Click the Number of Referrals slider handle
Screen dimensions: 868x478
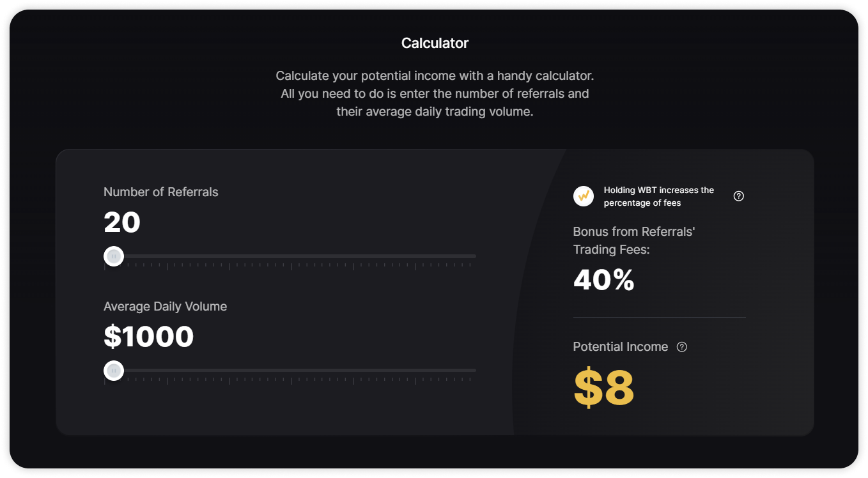[114, 256]
